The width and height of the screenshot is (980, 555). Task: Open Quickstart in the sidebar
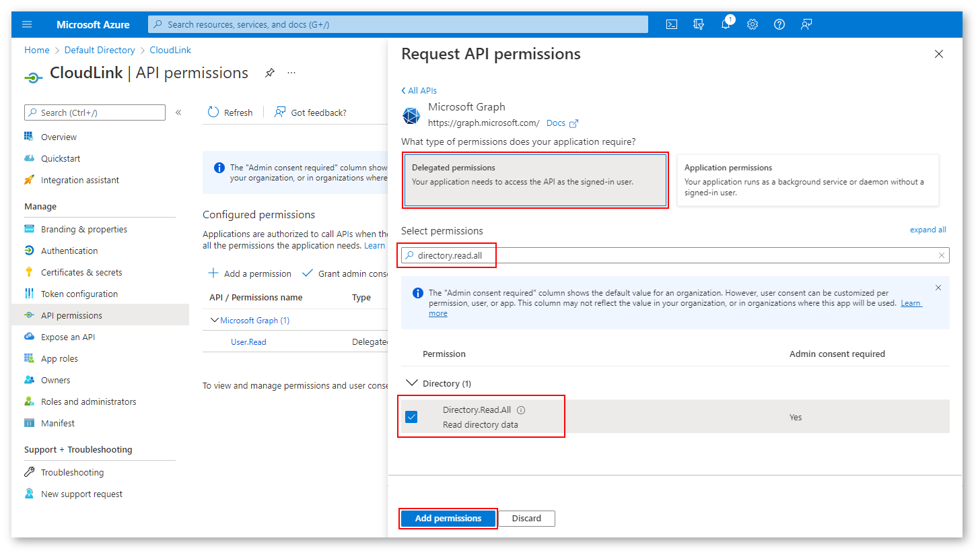click(61, 158)
